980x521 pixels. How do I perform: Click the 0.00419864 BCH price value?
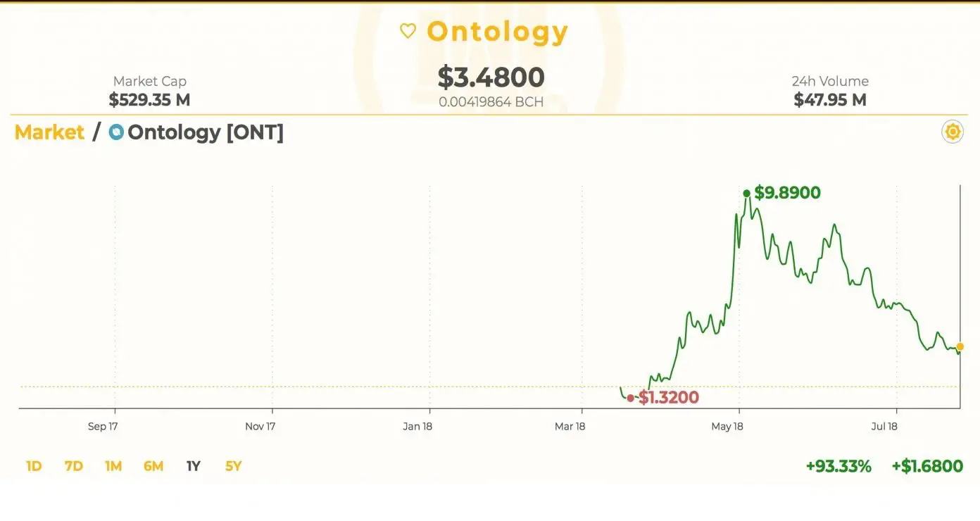pos(491,102)
